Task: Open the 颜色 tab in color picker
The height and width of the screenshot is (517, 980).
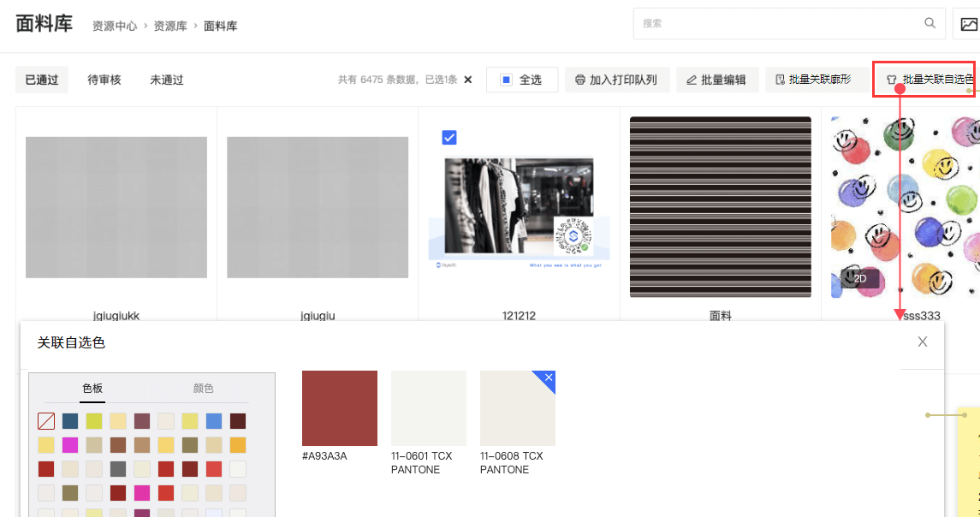Action: point(204,389)
